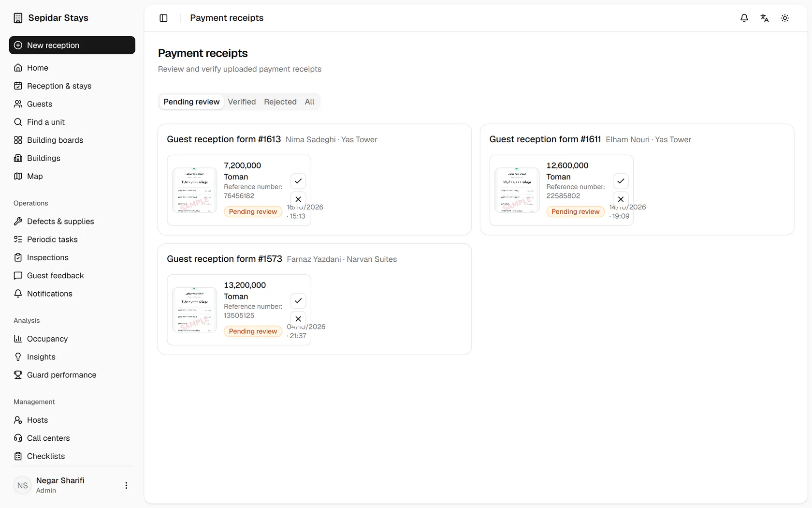
Task: Reject Farnaz Yazdani's receipt with X
Action: coord(298,318)
